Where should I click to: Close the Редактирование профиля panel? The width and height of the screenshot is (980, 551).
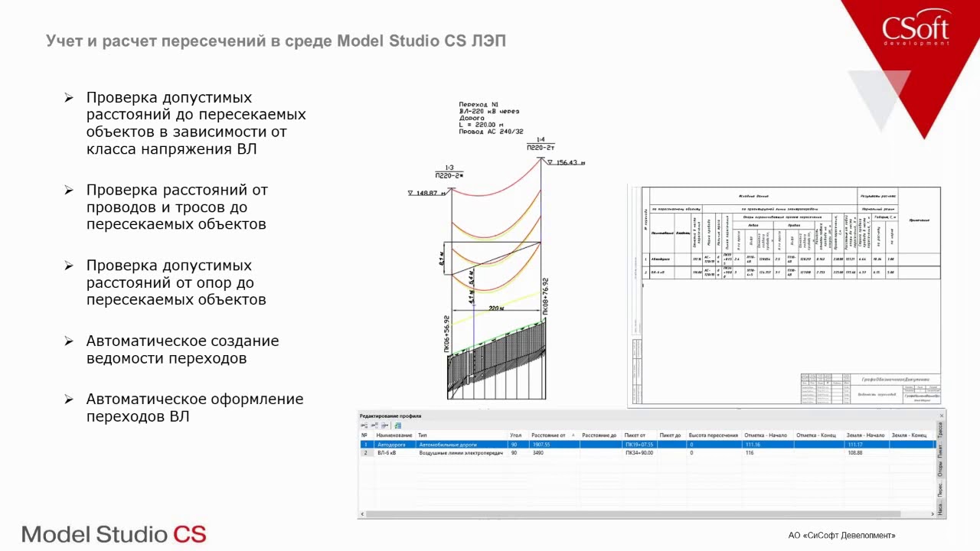[942, 416]
